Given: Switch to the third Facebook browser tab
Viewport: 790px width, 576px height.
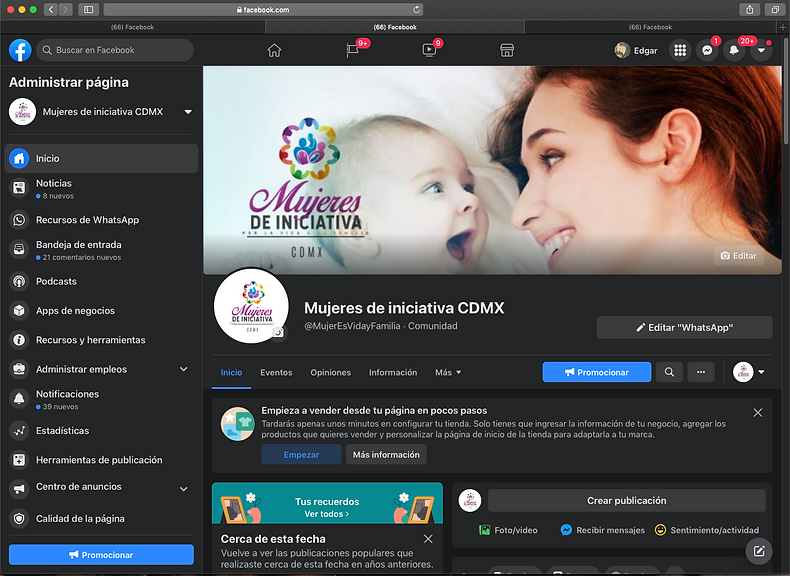Looking at the screenshot, I should 650,27.
